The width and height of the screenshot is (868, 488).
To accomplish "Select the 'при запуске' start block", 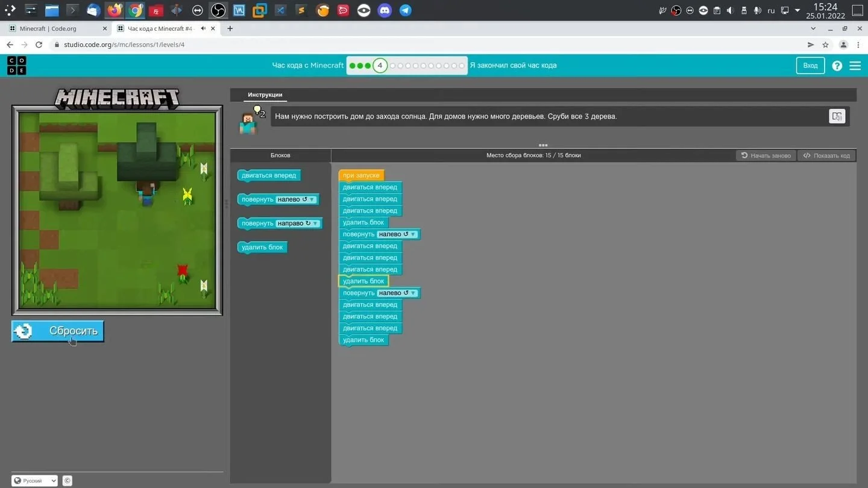I will point(361,175).
